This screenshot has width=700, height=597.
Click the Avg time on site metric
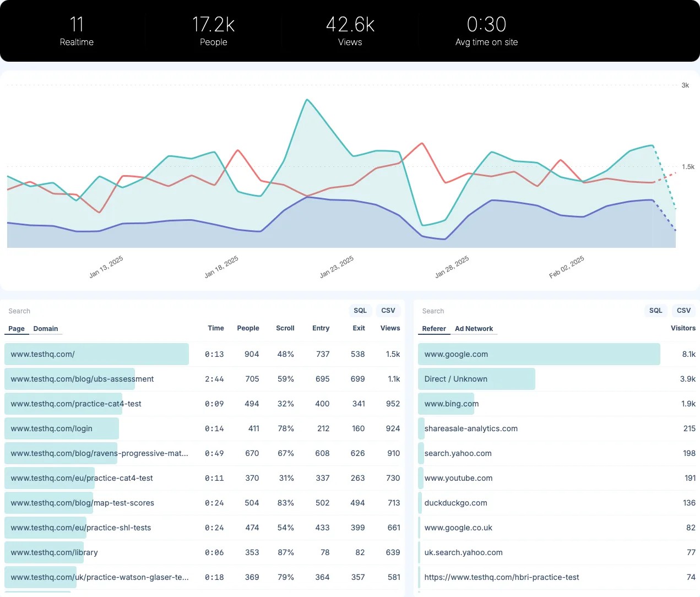tap(486, 31)
